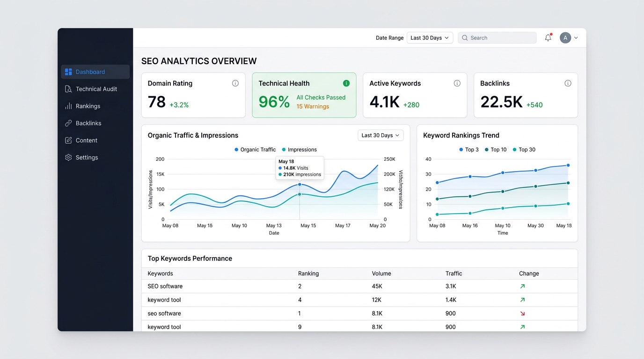Image resolution: width=644 pixels, height=359 pixels.
Task: Click up arrow for ranking 4 row
Action: (522, 300)
